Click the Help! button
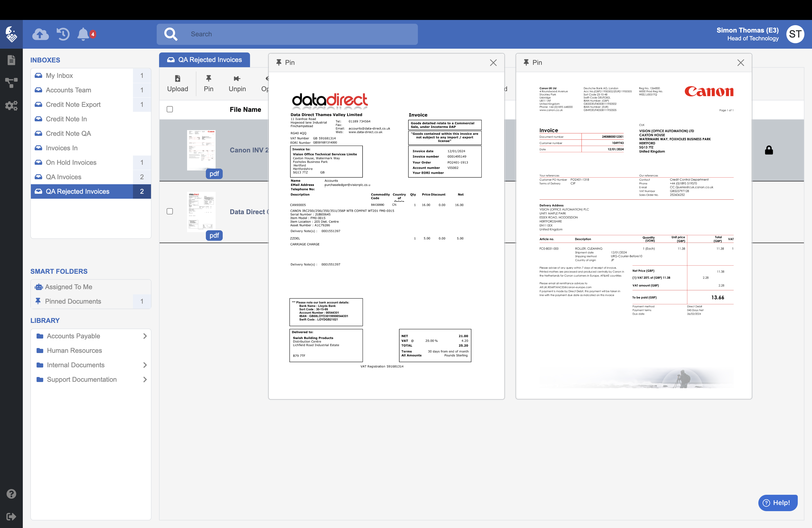This screenshot has width=812, height=528. 778,502
